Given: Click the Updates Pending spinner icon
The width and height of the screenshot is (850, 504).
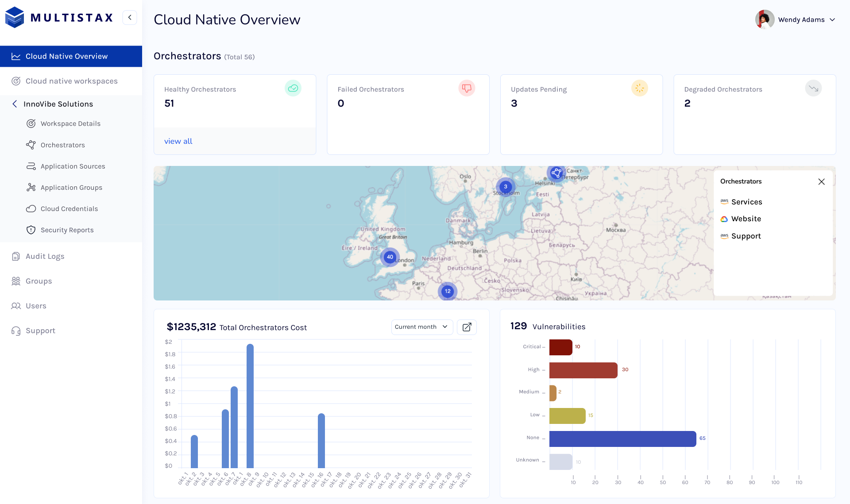Looking at the screenshot, I should 639,88.
